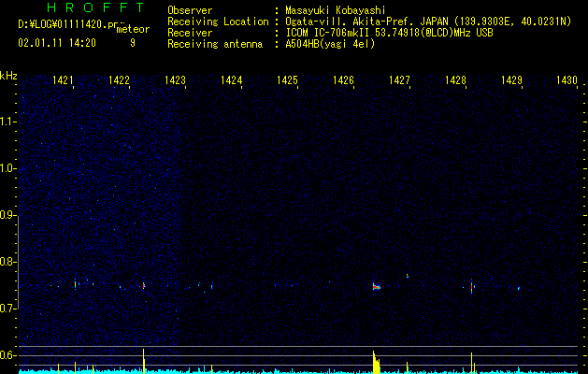Select the ICOM IC-706mkII receiver description
This screenshot has height=374, width=588.
[x=389, y=33]
